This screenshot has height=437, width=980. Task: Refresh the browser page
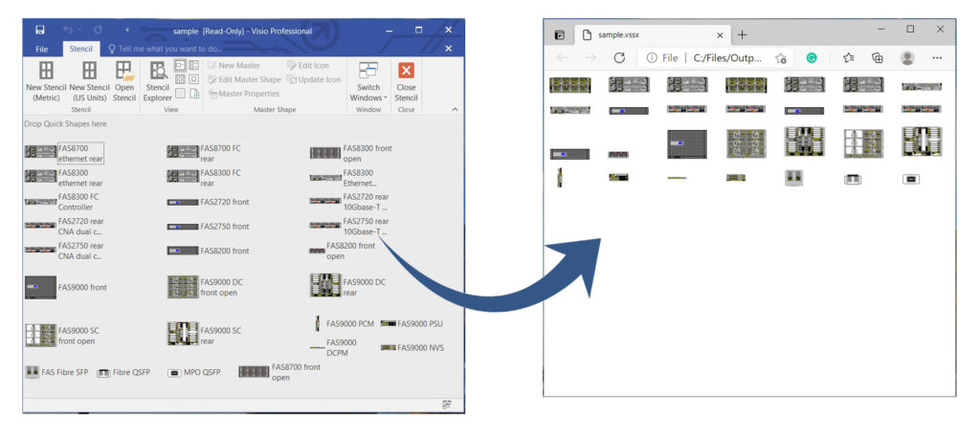(x=619, y=58)
